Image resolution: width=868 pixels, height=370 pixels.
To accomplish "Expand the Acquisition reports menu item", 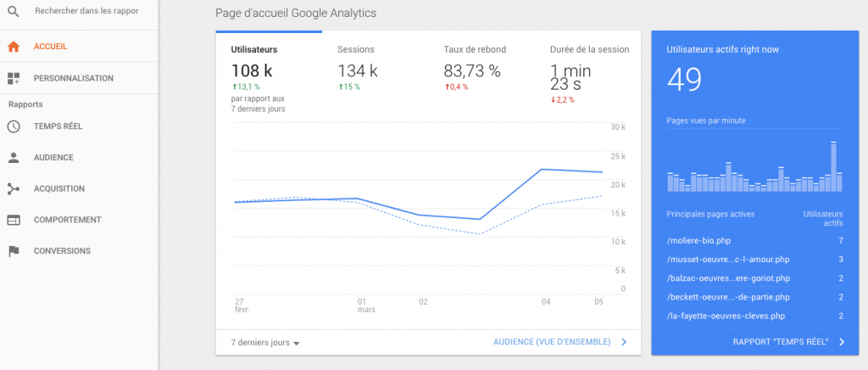I will point(58,189).
